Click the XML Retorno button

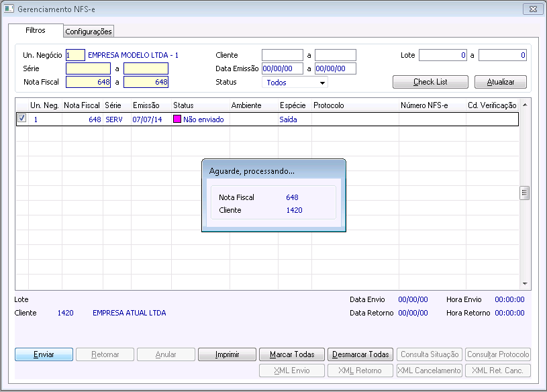point(360,371)
